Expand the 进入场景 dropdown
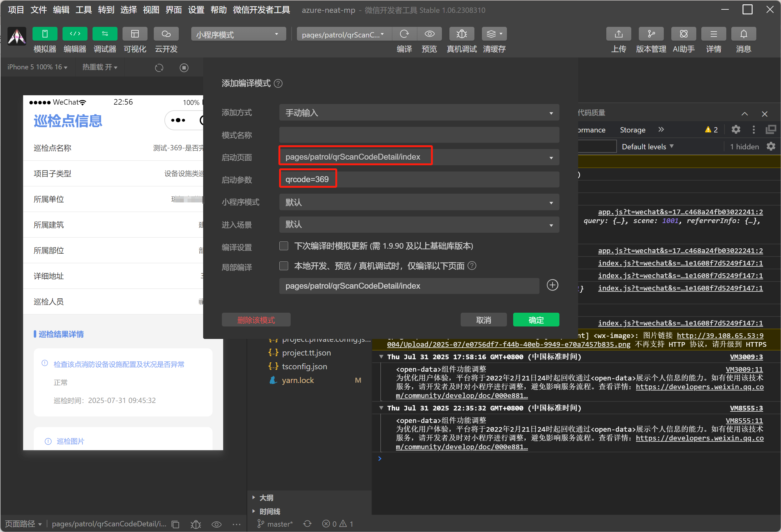 pos(419,225)
